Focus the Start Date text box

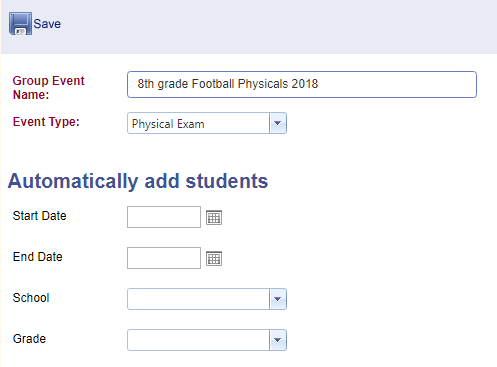point(164,217)
